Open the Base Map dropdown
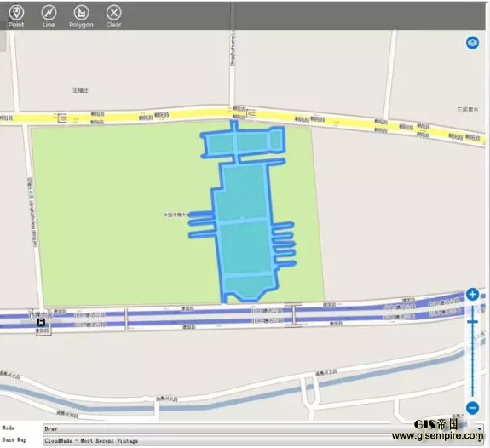This screenshot has height=448, width=490. [263, 441]
